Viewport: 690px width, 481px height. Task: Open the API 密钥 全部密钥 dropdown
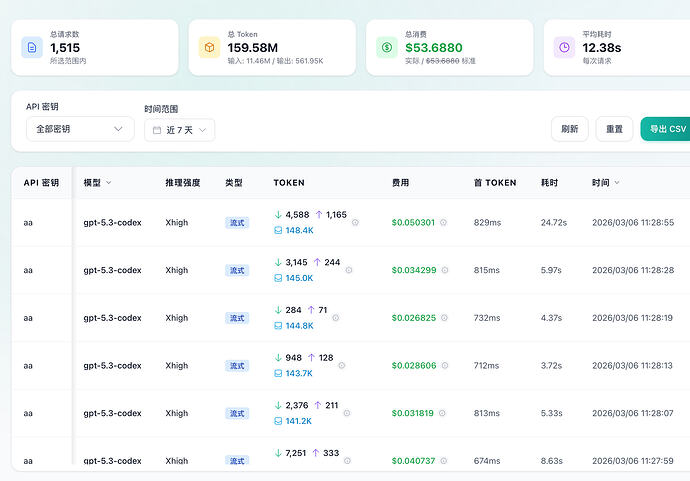pos(80,129)
